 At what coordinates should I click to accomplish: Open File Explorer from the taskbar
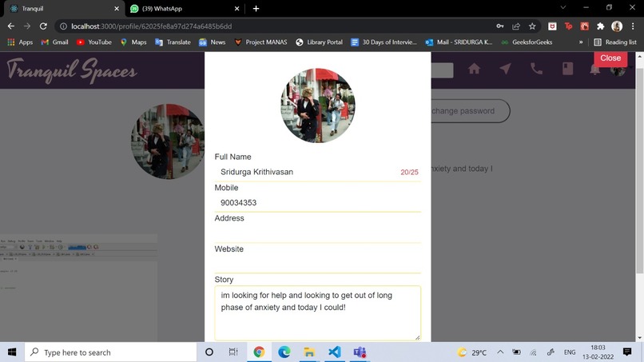(x=309, y=352)
